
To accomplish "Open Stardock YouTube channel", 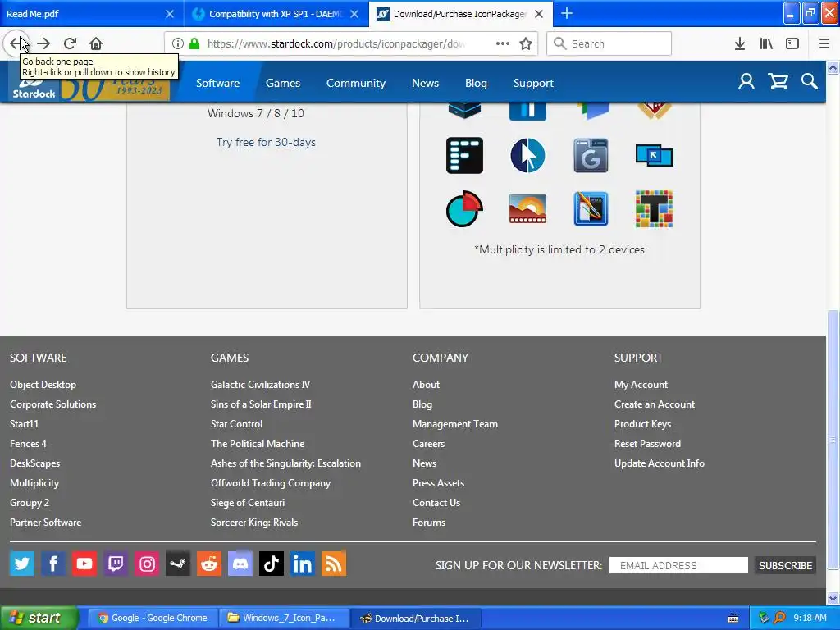I will pos(84,564).
